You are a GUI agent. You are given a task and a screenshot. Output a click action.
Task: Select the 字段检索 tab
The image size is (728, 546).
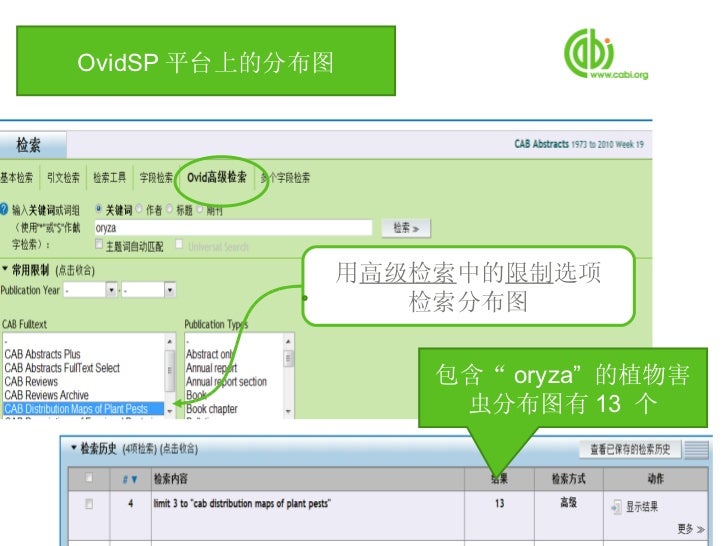pyautogui.click(x=156, y=177)
